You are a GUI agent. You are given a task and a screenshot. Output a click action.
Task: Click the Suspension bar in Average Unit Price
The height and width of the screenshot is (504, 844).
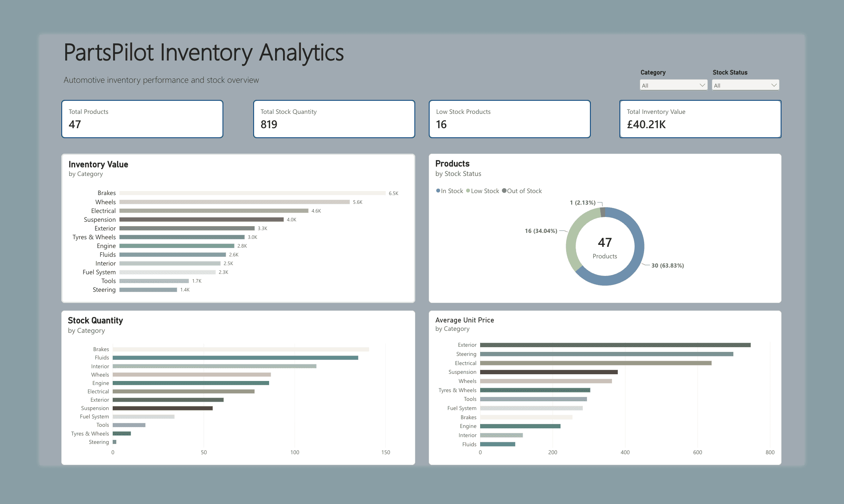tap(549, 372)
